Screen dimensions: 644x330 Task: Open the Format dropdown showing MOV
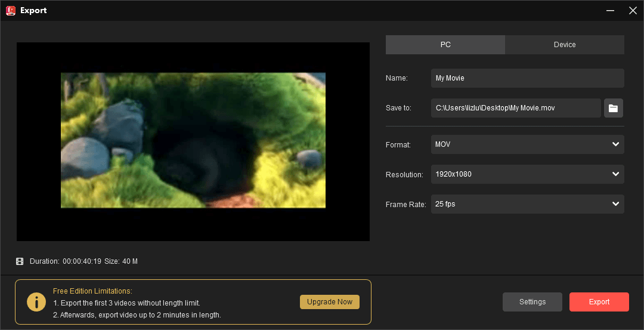(527, 144)
